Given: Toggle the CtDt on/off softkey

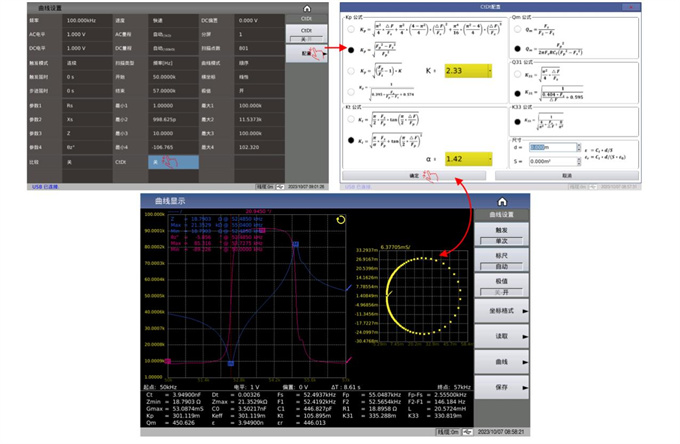Looking at the screenshot, I should point(306,33).
